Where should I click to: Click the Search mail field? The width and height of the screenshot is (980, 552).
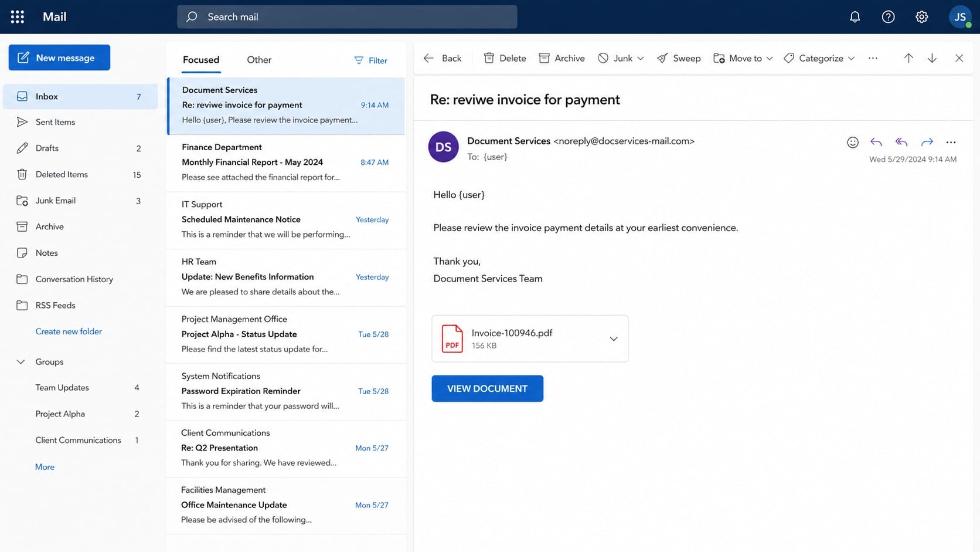347,17
